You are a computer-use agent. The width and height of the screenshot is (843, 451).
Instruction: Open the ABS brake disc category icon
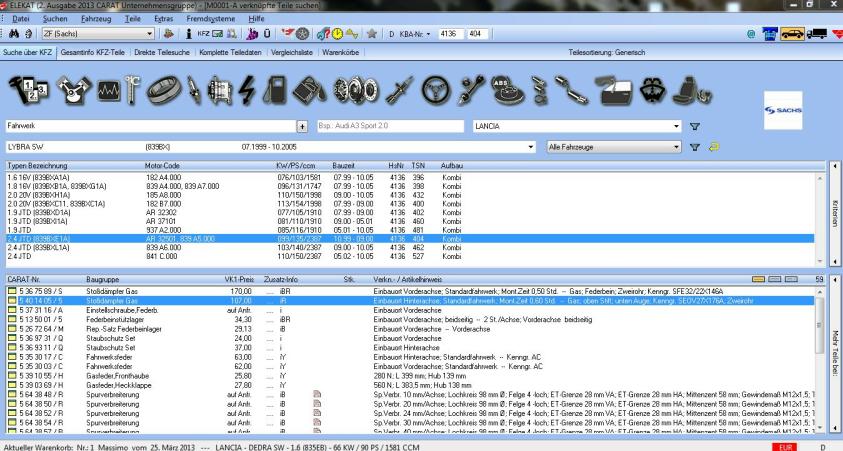[508, 90]
